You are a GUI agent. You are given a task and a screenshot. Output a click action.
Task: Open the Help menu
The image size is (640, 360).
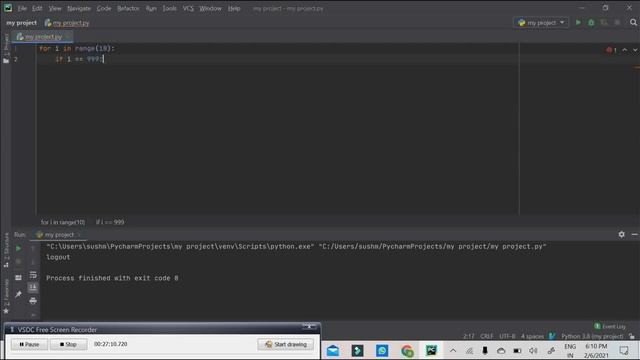[234, 8]
